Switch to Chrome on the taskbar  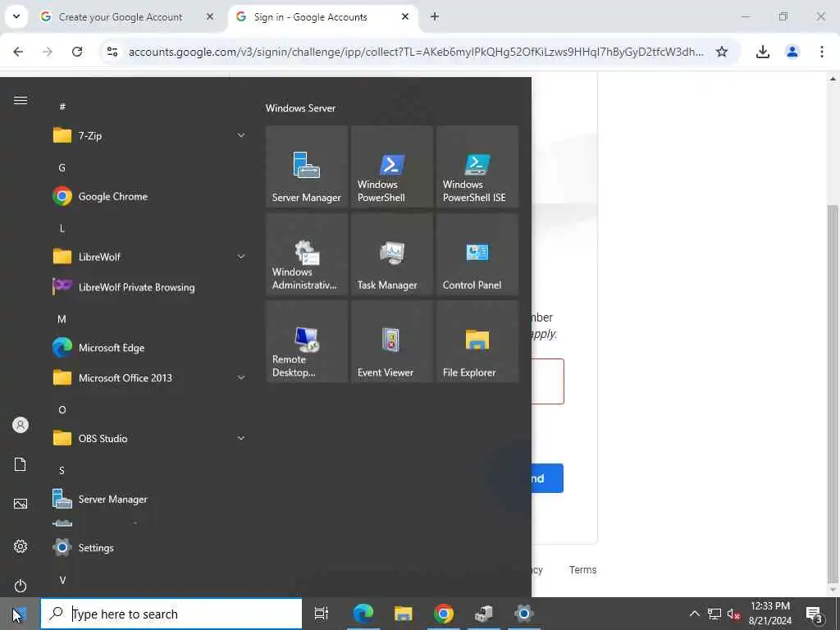443,614
